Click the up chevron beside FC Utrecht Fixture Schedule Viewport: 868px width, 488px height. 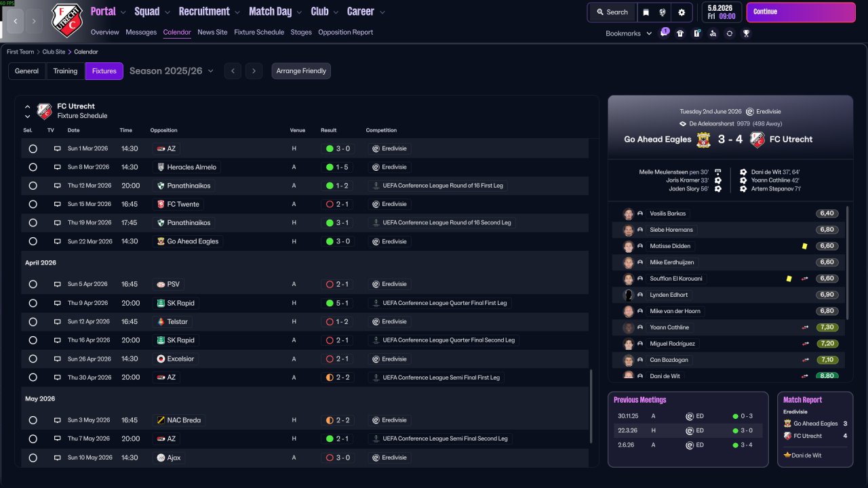(x=27, y=106)
